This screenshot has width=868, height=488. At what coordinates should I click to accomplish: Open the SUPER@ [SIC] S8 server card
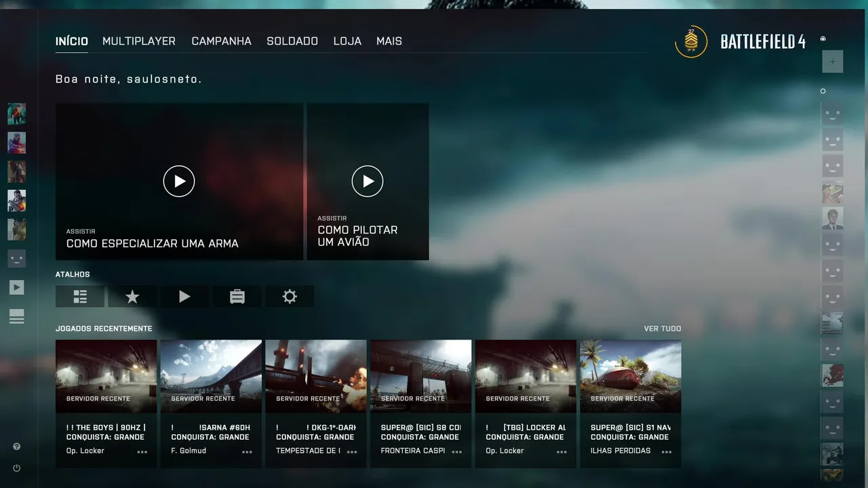point(420,403)
